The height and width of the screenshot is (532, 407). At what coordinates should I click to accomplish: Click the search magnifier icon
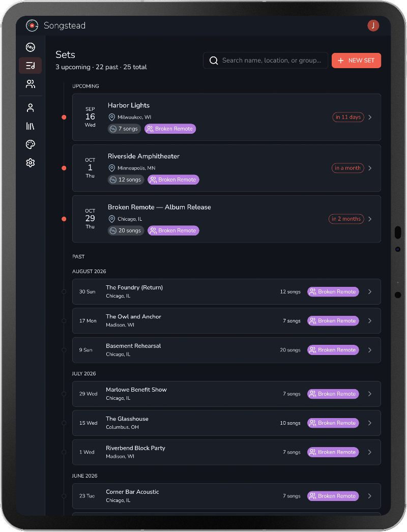[x=214, y=61]
